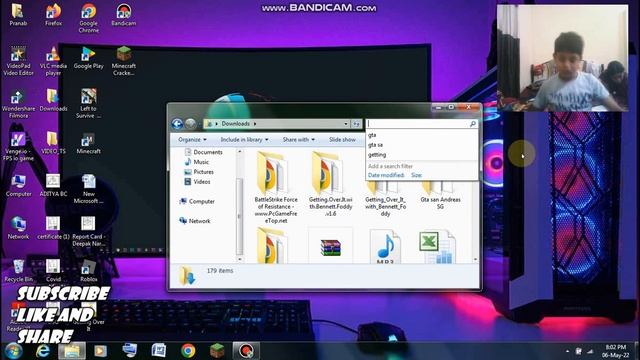Open Minecraft block icon on taskbar
Image resolution: width=640 pixels, height=360 pixels.
pos(217,351)
